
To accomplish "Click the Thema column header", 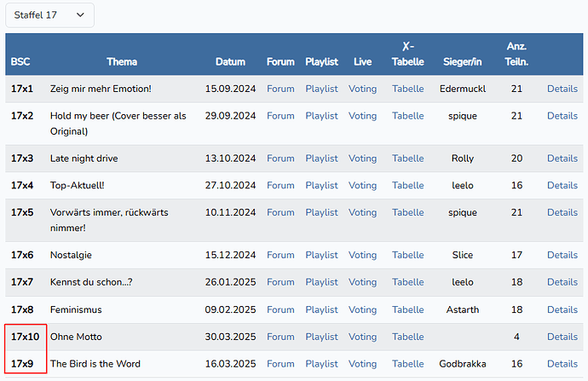I will [x=122, y=62].
